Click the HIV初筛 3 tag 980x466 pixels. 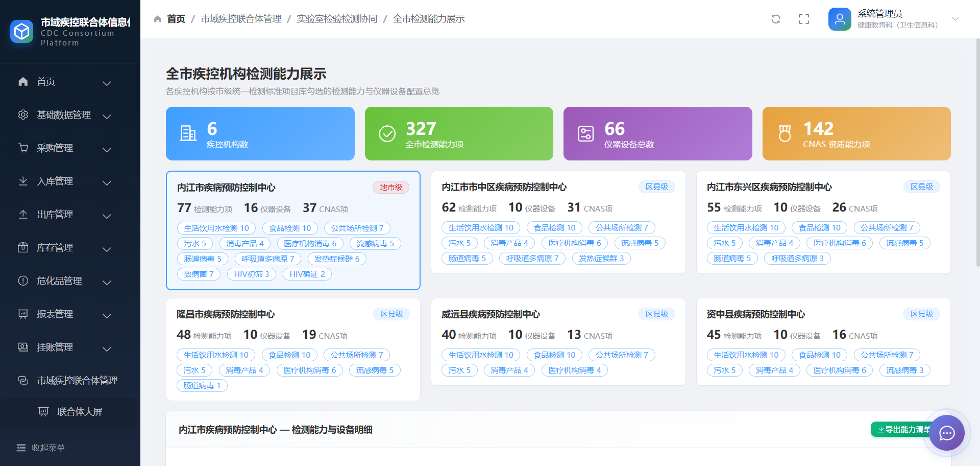[252, 274]
